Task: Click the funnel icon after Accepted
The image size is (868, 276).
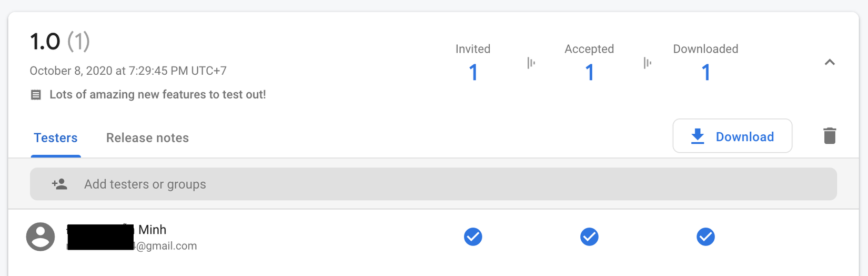Action: [648, 63]
